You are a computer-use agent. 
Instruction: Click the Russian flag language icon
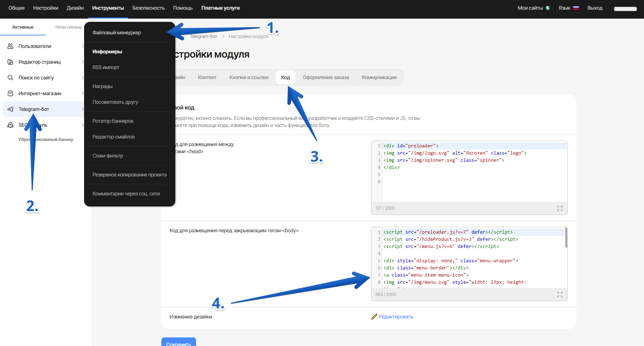coord(576,8)
